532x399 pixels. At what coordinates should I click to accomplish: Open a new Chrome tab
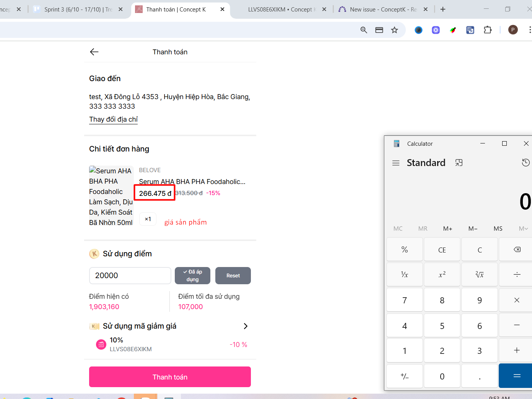[443, 10]
